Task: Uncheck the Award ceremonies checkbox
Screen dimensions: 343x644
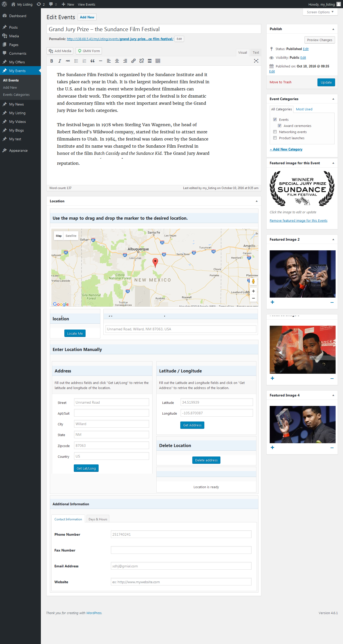Action: [x=280, y=125]
